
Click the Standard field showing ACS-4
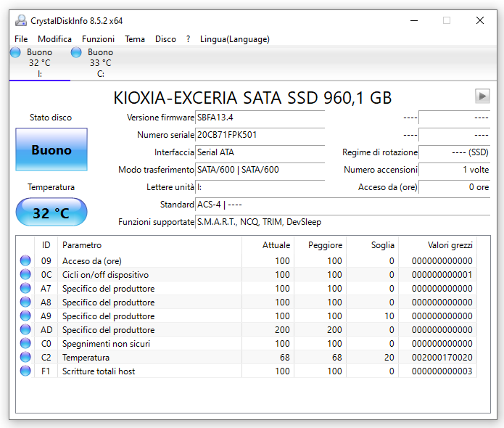342,205
